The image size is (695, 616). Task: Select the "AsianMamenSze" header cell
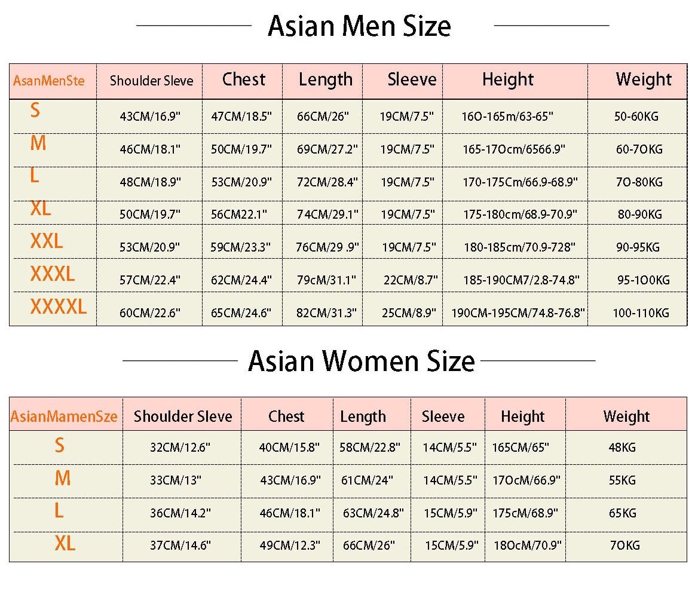pyautogui.click(x=64, y=416)
